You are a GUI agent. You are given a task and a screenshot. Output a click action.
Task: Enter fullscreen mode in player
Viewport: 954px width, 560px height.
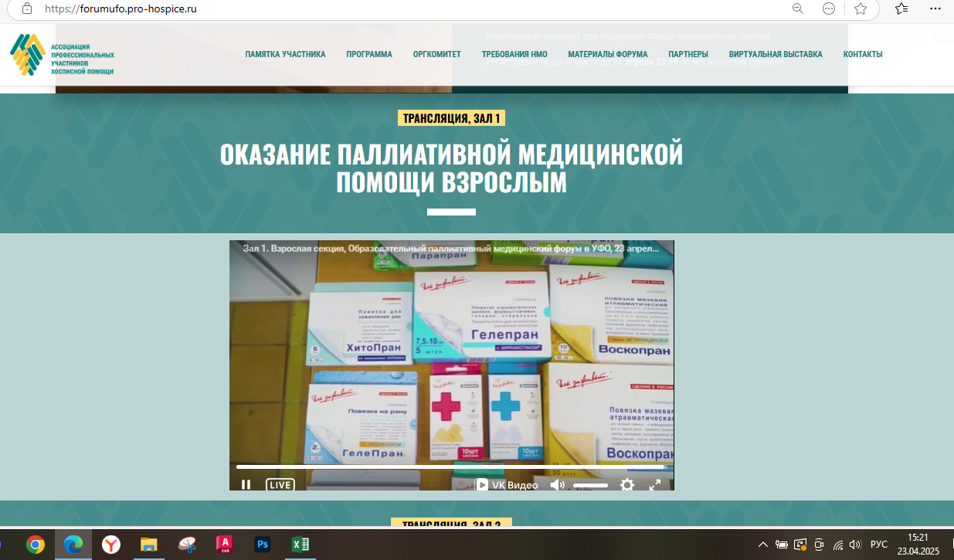tap(654, 485)
